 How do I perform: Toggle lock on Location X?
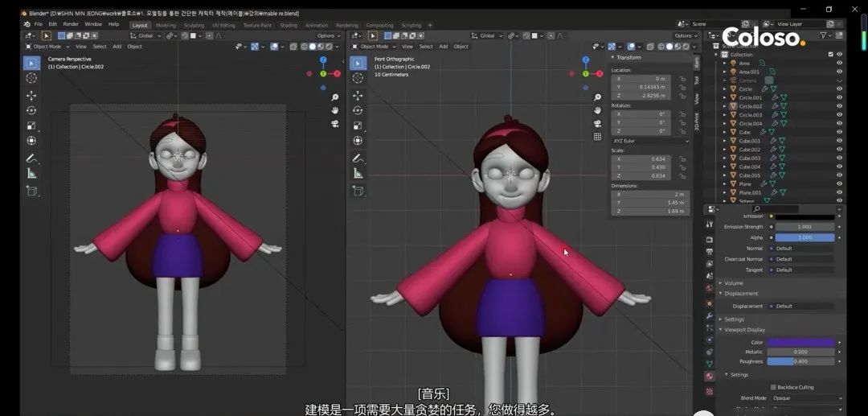click(682, 79)
